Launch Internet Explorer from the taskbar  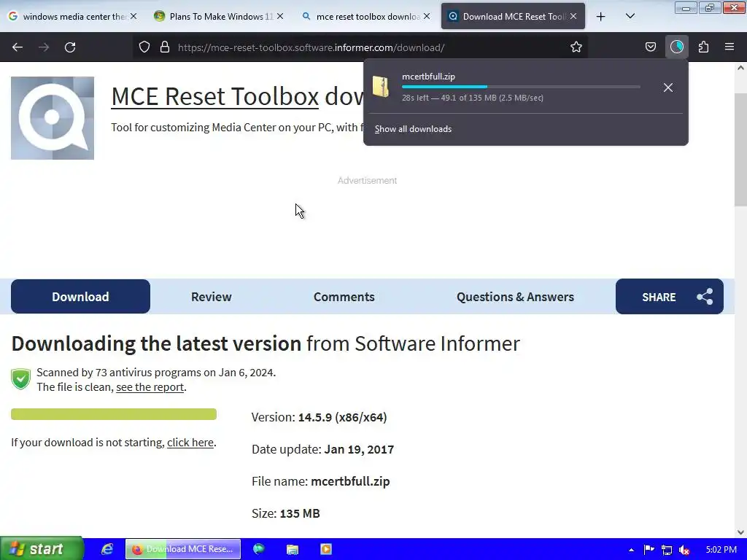tap(107, 549)
